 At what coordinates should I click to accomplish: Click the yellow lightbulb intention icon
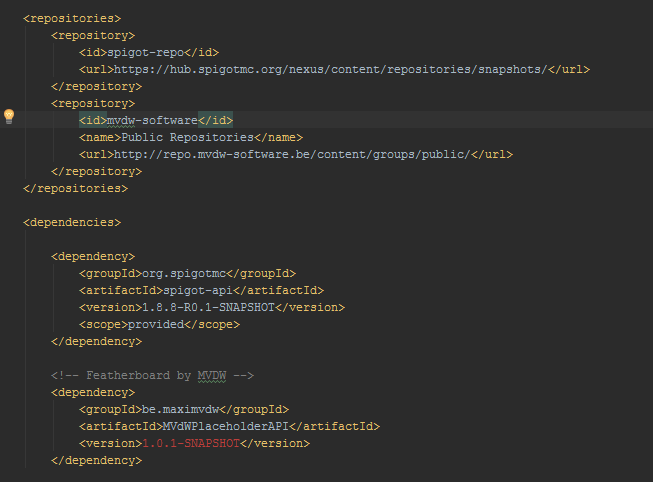[9, 116]
